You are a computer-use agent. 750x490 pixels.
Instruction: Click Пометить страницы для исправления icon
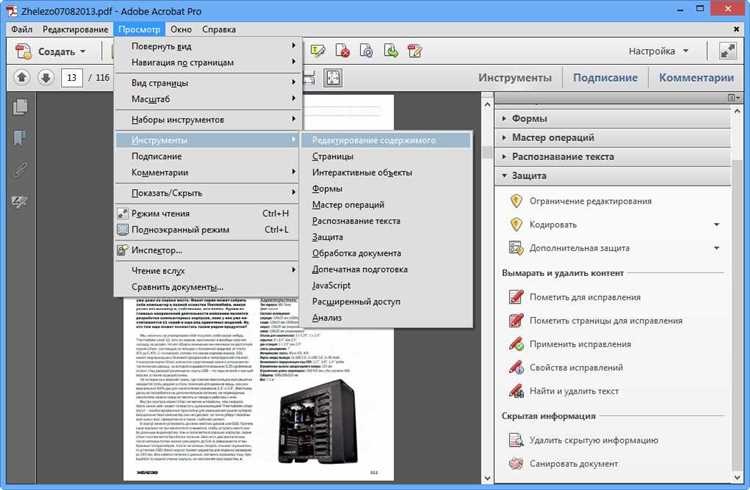pyautogui.click(x=516, y=320)
